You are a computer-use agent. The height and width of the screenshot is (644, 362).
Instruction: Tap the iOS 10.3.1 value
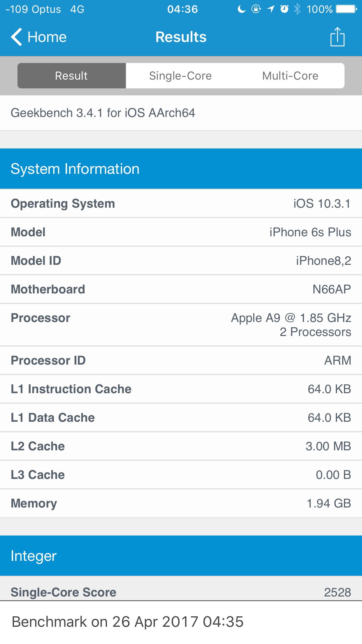click(322, 204)
